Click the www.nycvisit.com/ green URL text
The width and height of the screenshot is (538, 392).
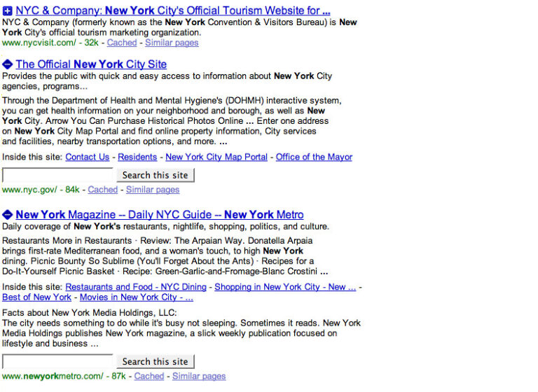tap(39, 43)
